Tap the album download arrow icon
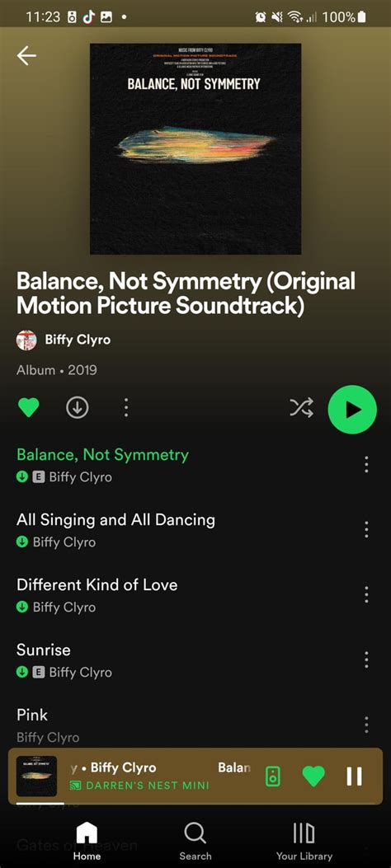Image resolution: width=391 pixels, height=868 pixels. click(x=77, y=408)
